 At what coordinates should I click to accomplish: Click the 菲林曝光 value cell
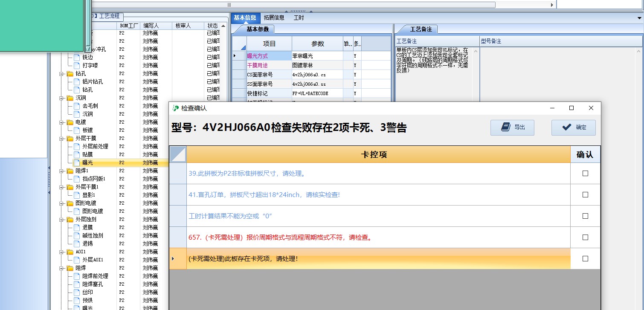[318, 56]
